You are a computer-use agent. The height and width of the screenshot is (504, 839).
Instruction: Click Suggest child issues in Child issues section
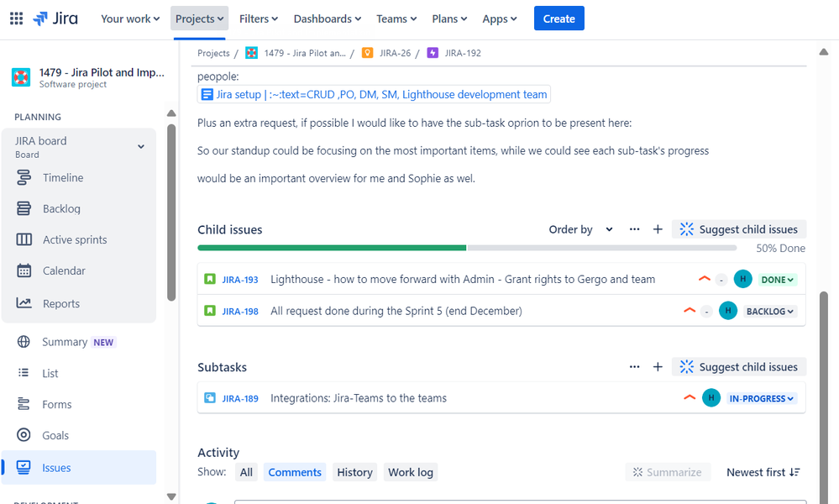739,229
